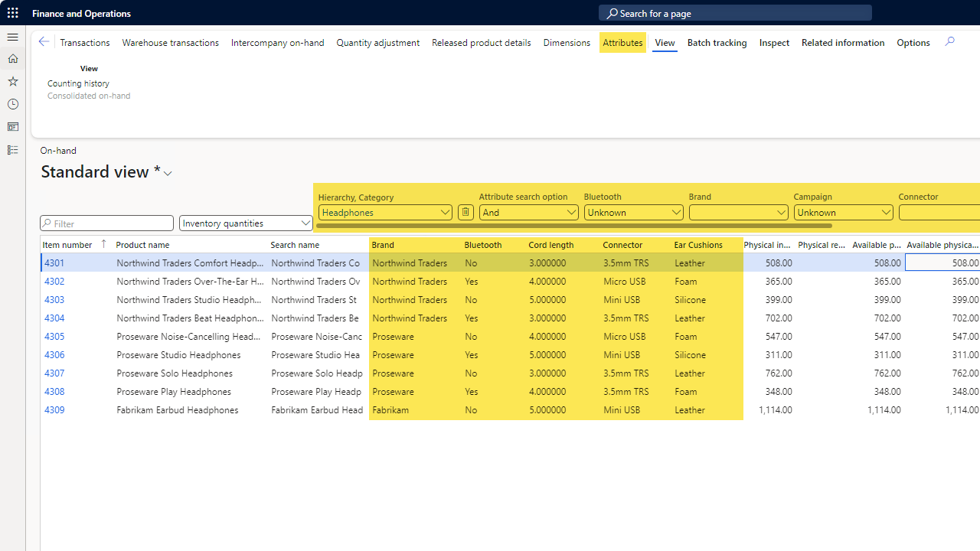Open Batch tracking tab

click(x=717, y=43)
